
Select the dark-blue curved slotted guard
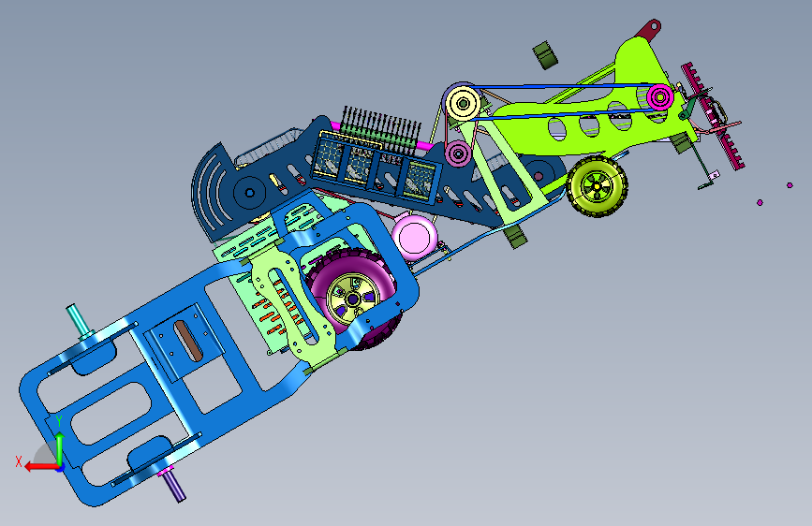pyautogui.click(x=210, y=193)
